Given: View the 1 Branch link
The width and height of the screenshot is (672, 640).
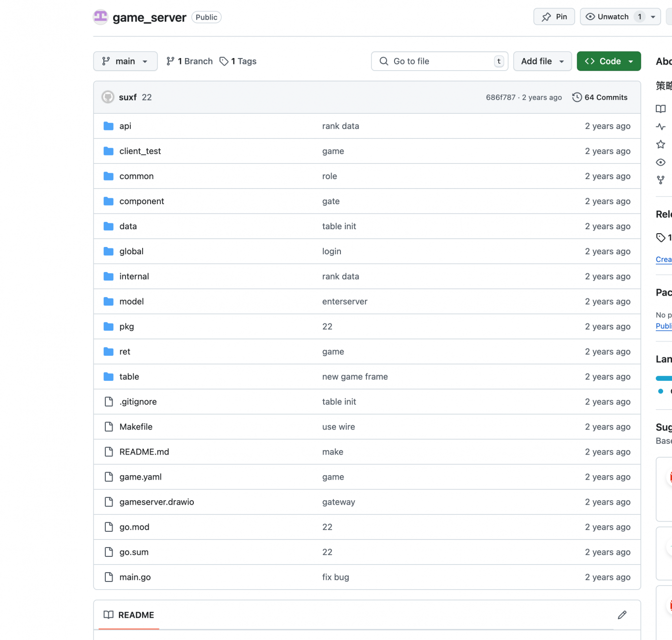Looking at the screenshot, I should click(x=189, y=61).
